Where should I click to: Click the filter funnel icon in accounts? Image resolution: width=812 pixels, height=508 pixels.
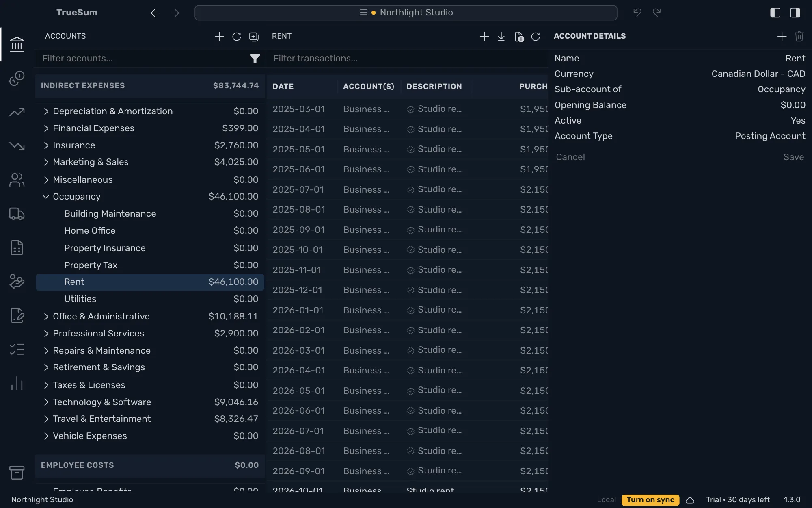pos(255,59)
